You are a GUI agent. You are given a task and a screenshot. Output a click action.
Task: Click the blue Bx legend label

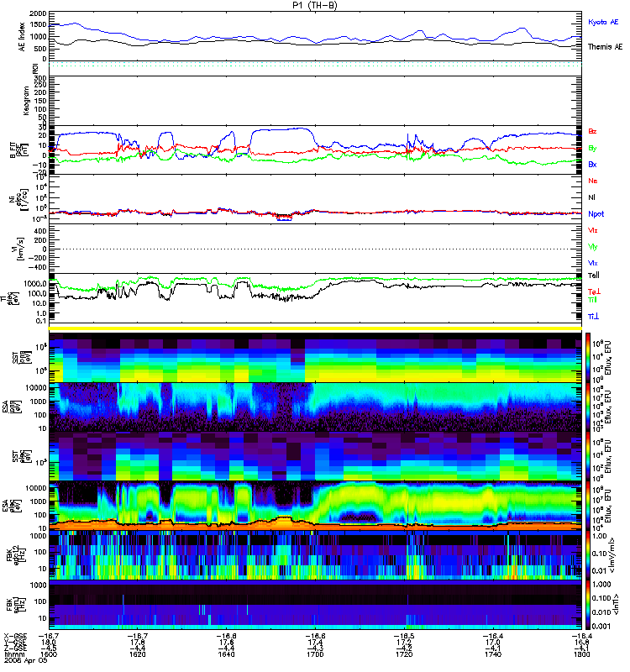click(x=592, y=164)
